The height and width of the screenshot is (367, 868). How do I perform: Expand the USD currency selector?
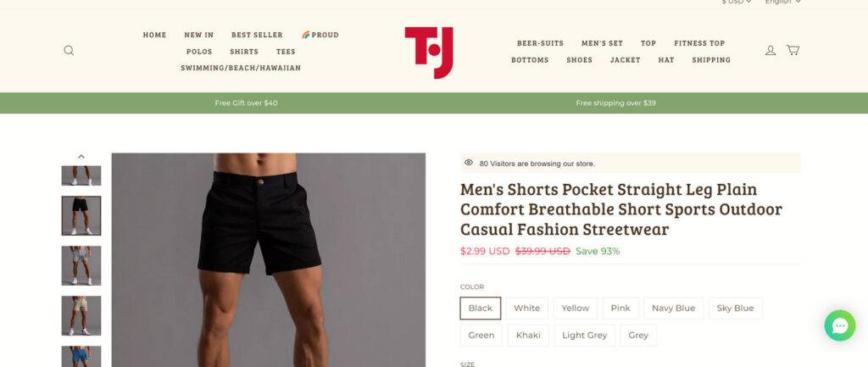click(x=737, y=3)
